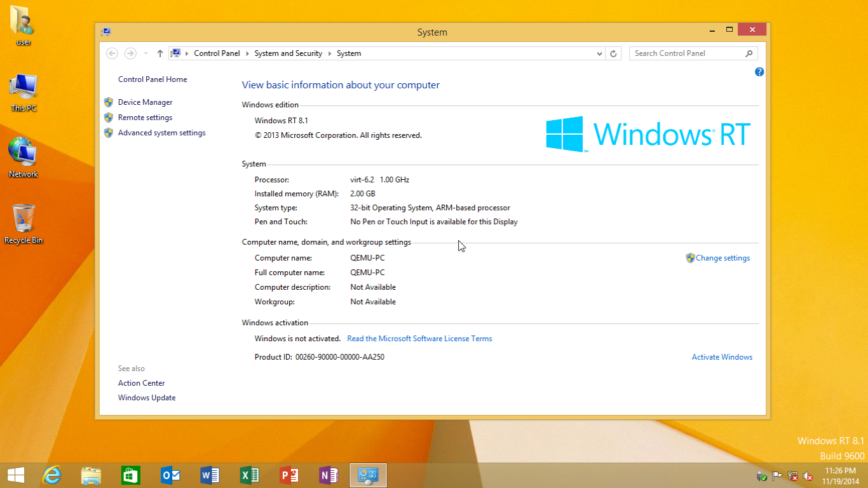Click the Activate Windows link
868x488 pixels.
point(722,357)
